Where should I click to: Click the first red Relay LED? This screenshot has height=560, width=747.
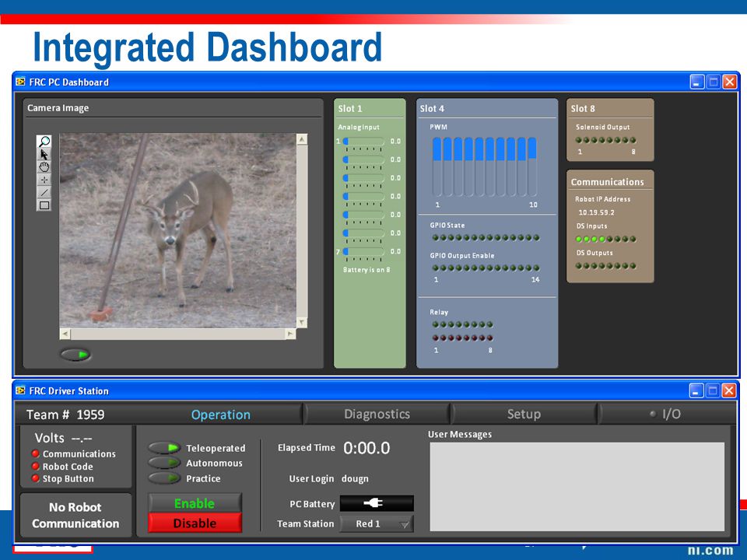coord(436,338)
